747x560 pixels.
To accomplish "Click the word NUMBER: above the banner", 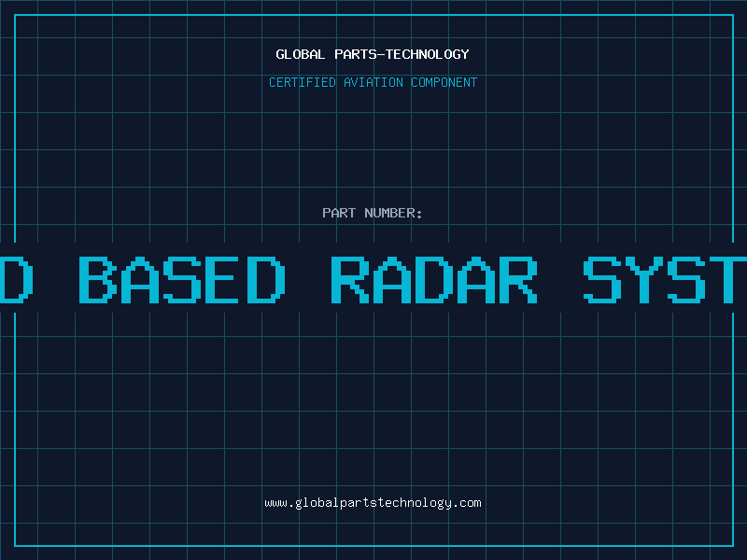I will (394, 213).
